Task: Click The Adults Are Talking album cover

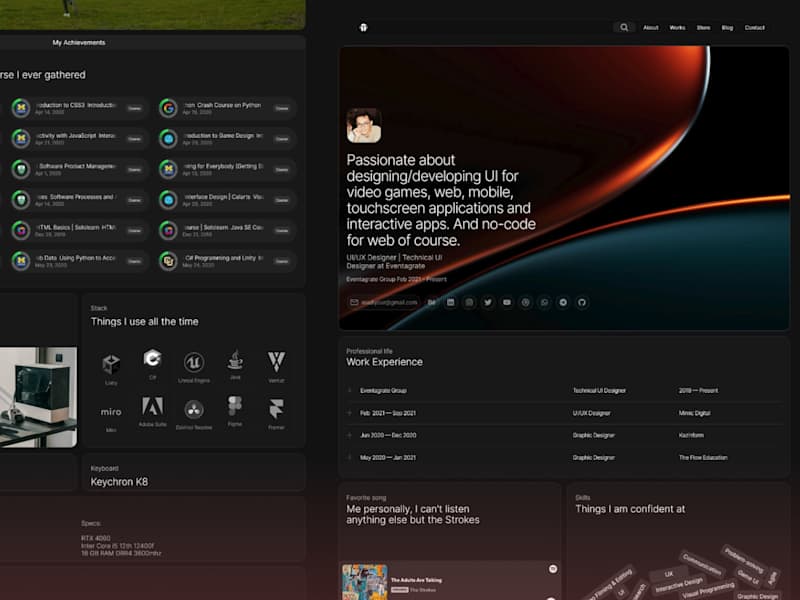Action: (364, 582)
